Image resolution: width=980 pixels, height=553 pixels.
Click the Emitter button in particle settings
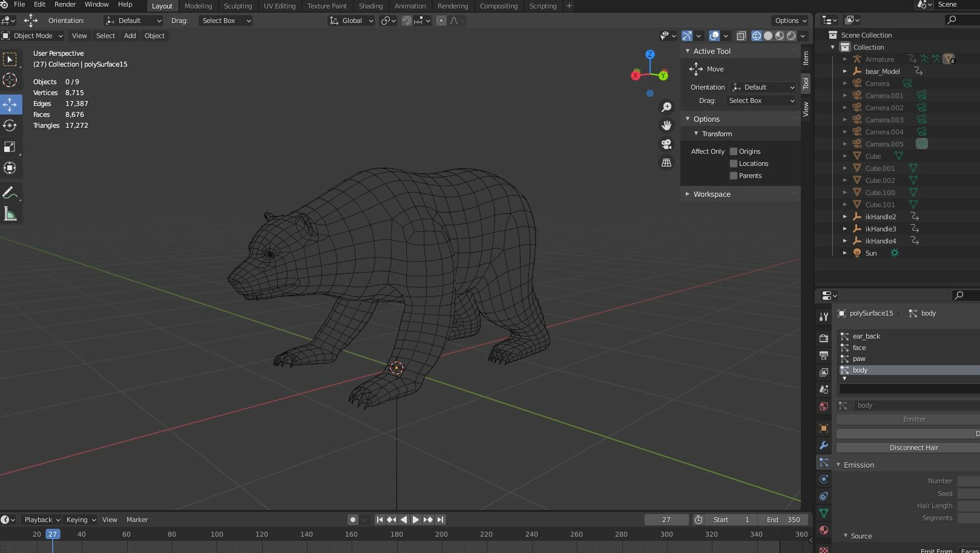[914, 419]
